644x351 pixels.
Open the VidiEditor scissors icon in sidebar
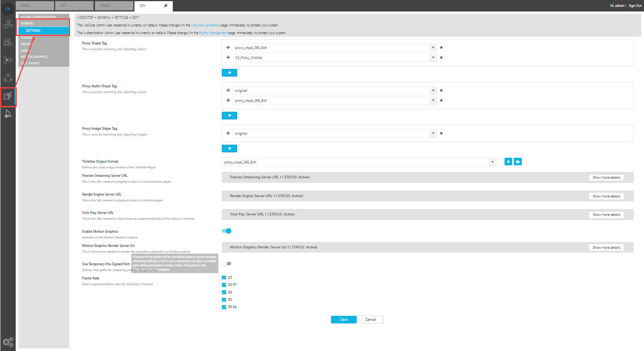coord(8,96)
